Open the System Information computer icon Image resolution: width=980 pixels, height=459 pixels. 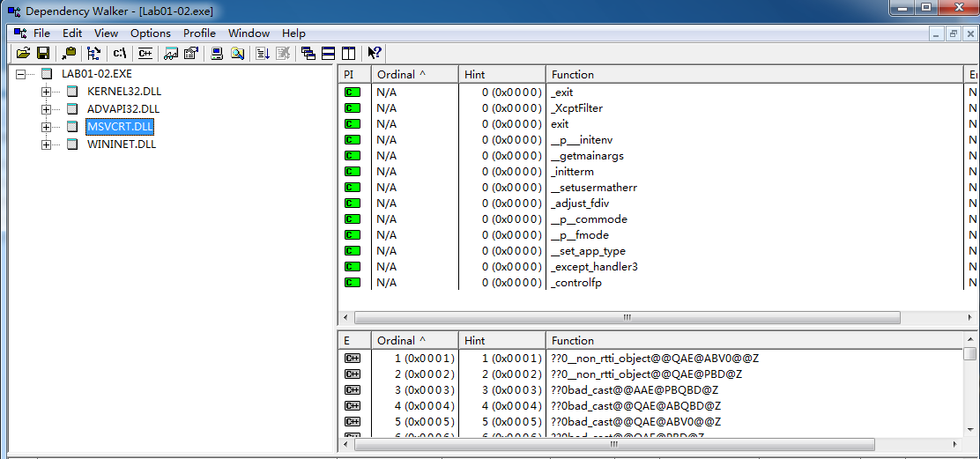click(216, 53)
